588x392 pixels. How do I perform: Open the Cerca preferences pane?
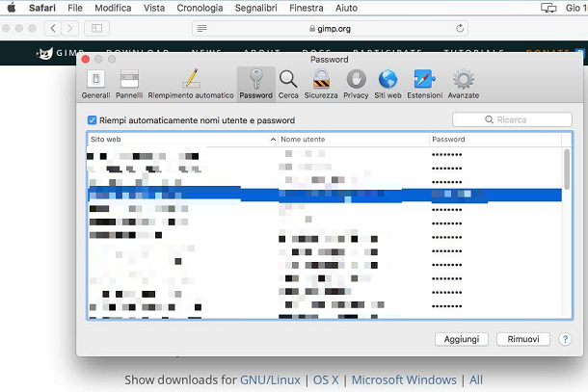(x=288, y=85)
